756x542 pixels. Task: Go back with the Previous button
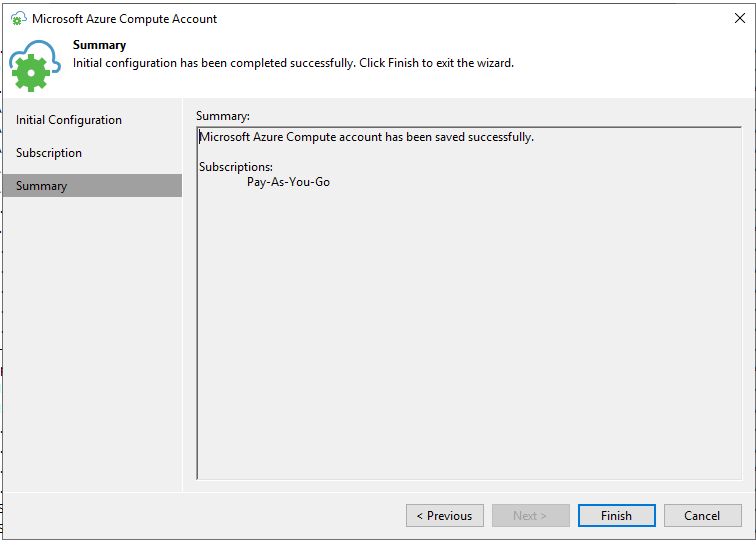[445, 515]
